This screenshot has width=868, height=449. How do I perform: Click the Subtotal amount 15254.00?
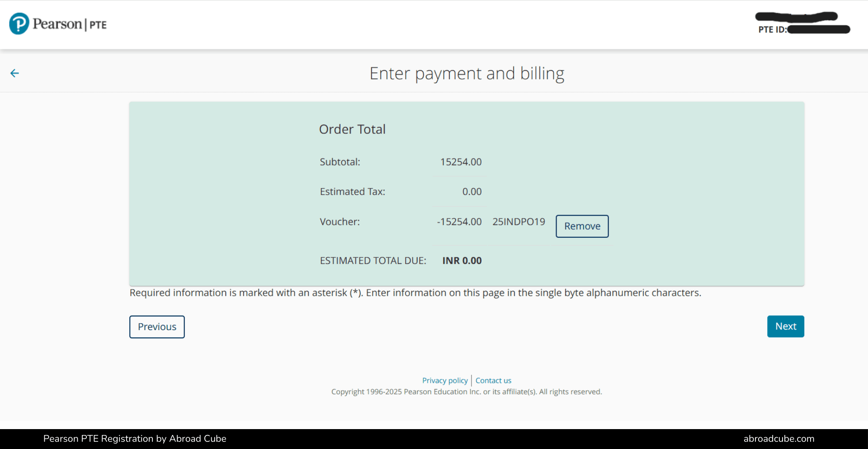click(x=461, y=162)
